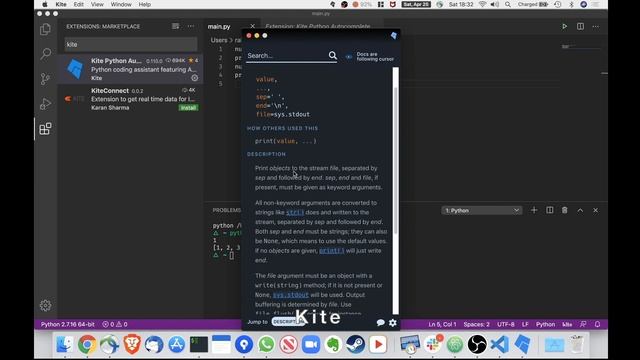
Task: Switch to Extension: Kite Python Autocomplete tab
Action: 318,27
